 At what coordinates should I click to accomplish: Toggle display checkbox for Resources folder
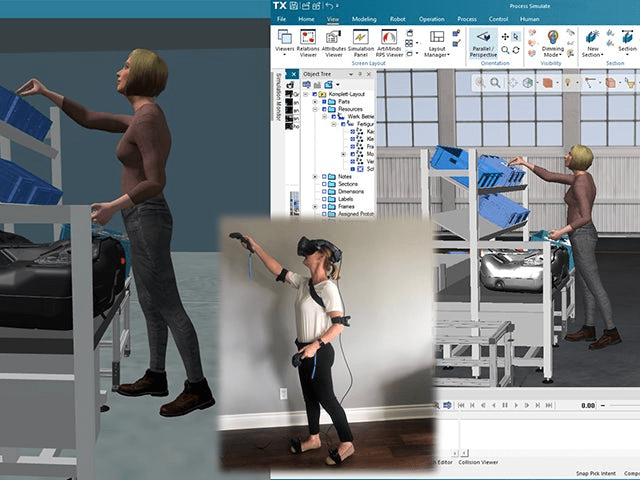click(324, 109)
